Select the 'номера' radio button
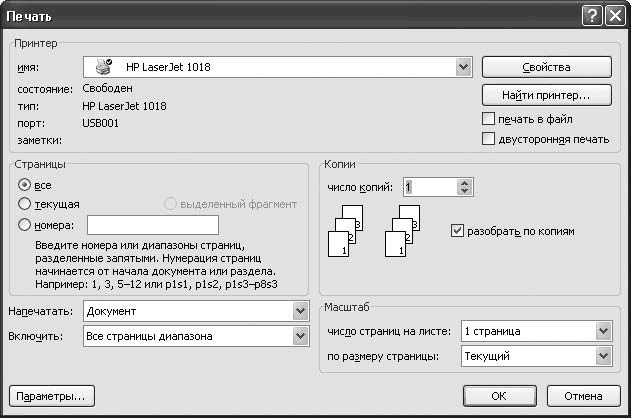This screenshot has width=631, height=418. 25,225
